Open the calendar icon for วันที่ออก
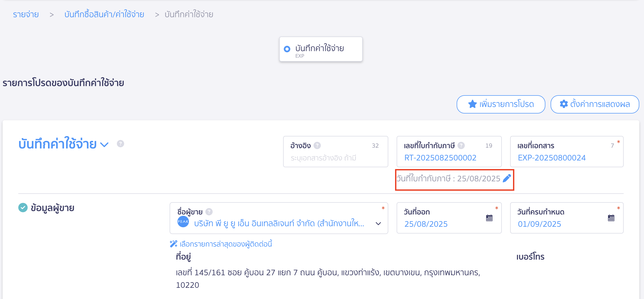Viewport: 644px width, 299px height. pos(489,218)
